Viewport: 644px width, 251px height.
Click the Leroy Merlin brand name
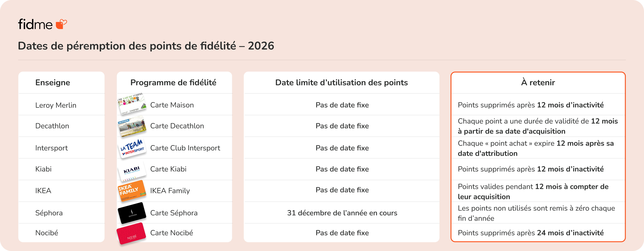point(55,105)
